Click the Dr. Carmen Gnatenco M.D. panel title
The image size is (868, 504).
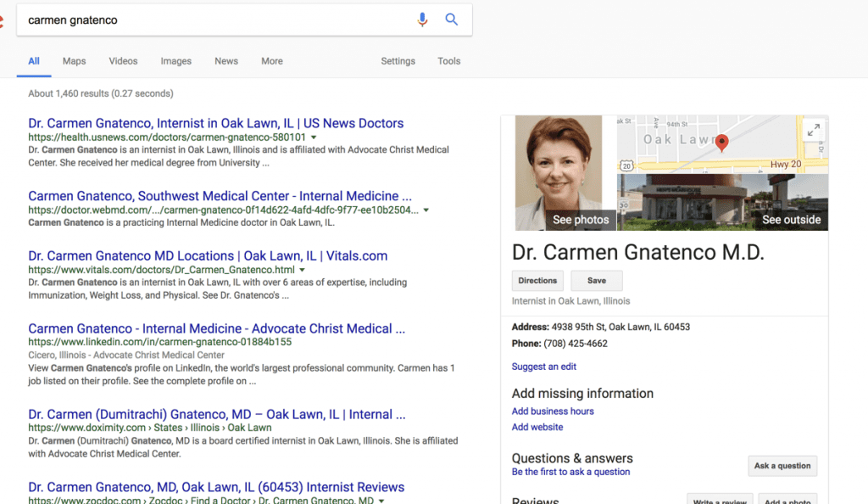click(637, 253)
